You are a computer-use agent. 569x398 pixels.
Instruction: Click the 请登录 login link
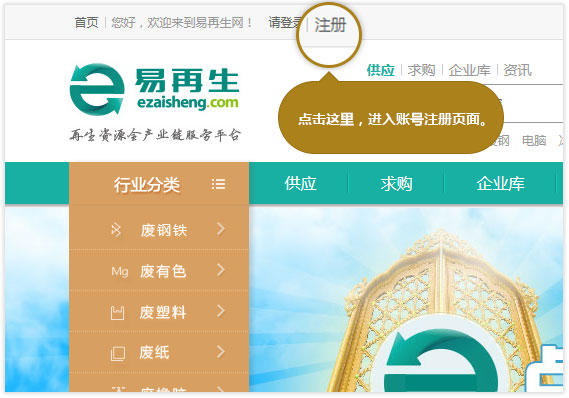285,22
